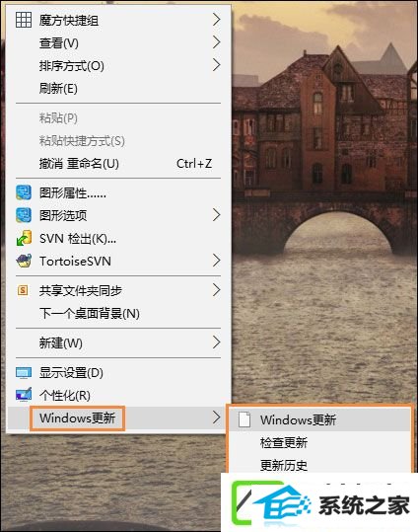The image size is (418, 532).
Task: Click the SVN 检出 checkout icon
Action: click(x=24, y=238)
